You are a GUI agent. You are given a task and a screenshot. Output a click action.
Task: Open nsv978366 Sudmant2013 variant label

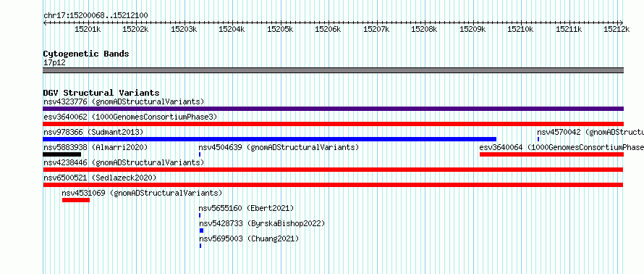pyautogui.click(x=93, y=132)
